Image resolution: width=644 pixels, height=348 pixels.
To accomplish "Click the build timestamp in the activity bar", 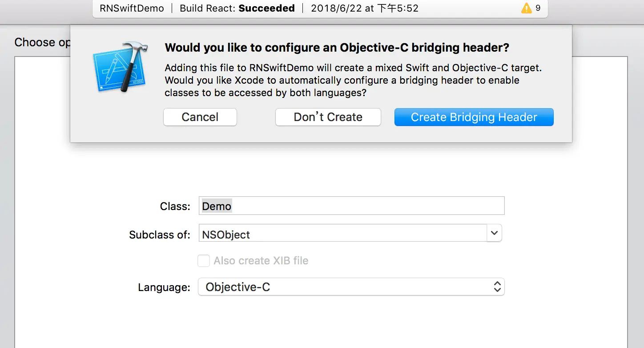I will [365, 8].
